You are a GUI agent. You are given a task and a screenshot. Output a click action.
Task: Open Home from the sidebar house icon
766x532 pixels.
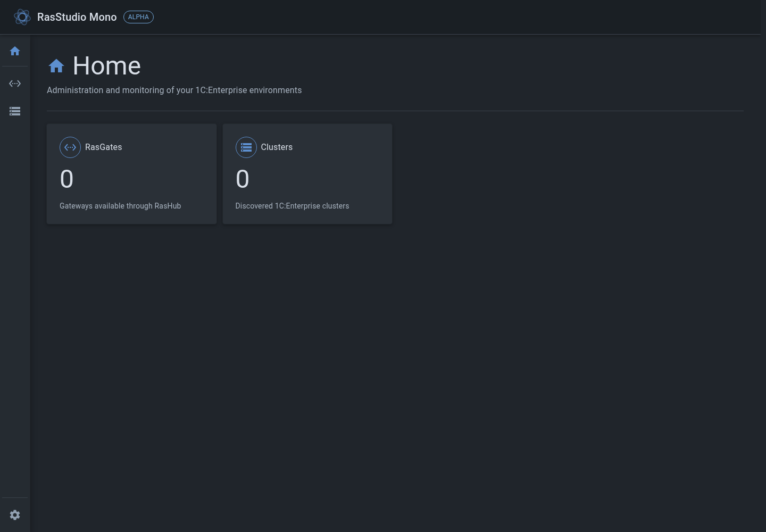pyautogui.click(x=15, y=51)
